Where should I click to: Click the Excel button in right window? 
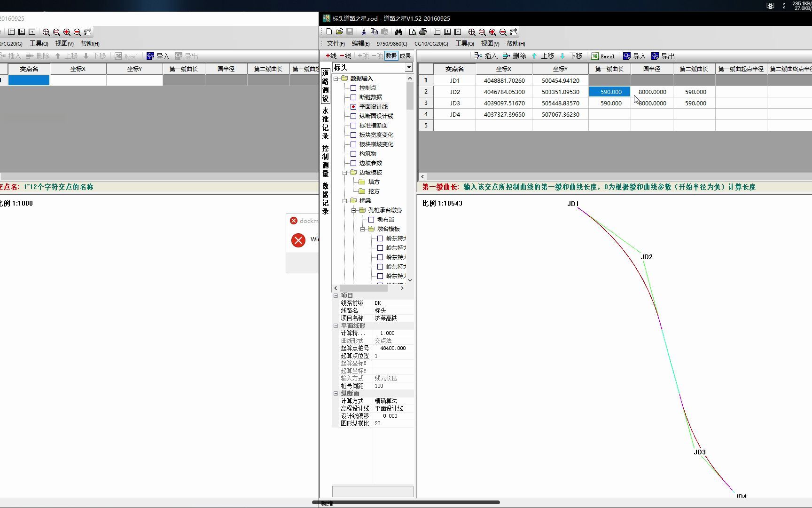click(x=603, y=56)
